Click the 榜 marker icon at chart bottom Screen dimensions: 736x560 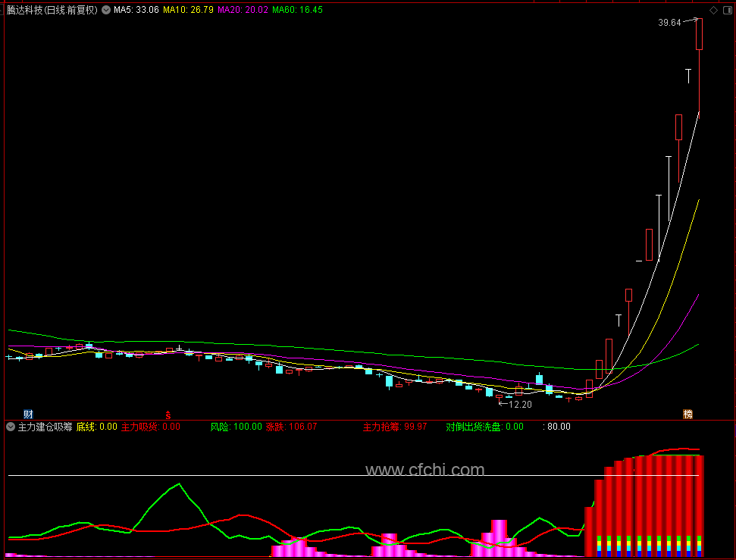(687, 414)
